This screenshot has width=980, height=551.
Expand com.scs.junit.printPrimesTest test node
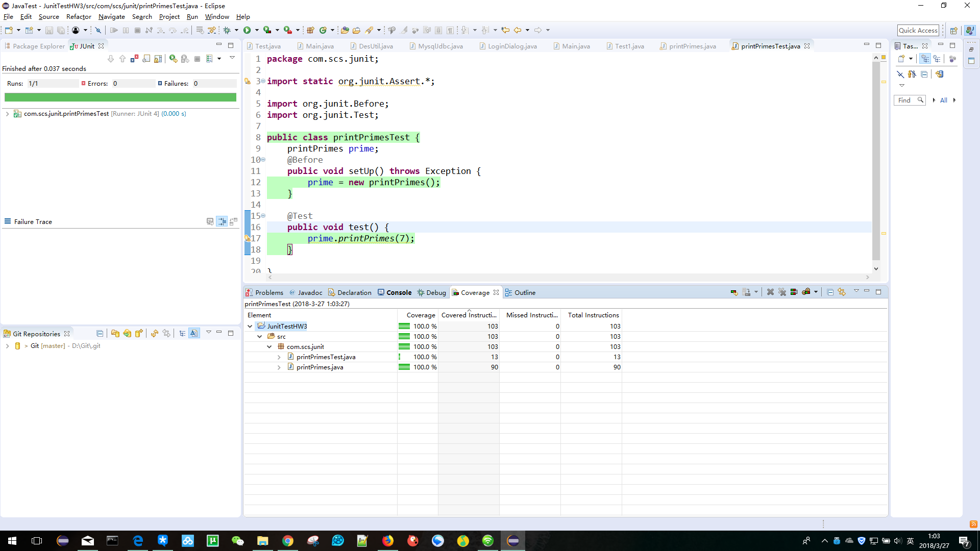[x=8, y=114]
